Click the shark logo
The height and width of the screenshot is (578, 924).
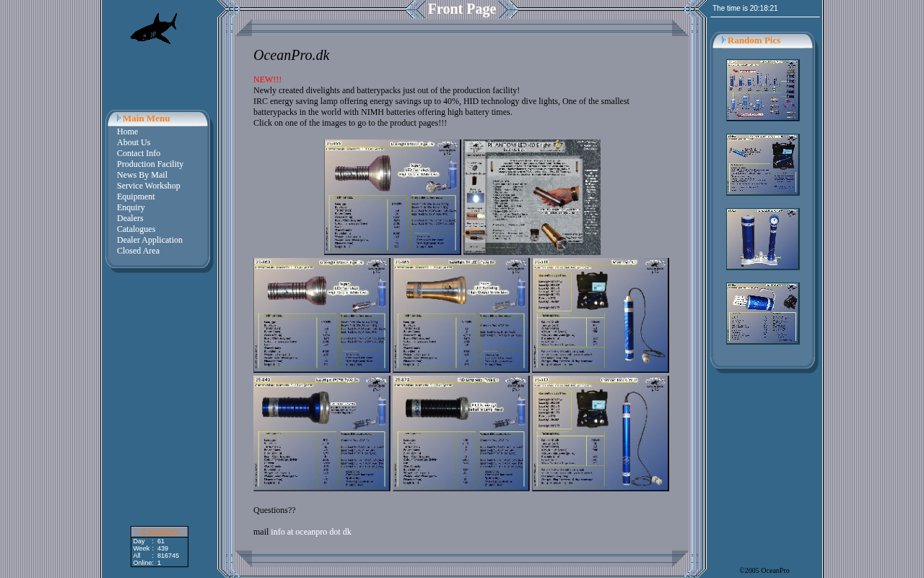[154, 29]
